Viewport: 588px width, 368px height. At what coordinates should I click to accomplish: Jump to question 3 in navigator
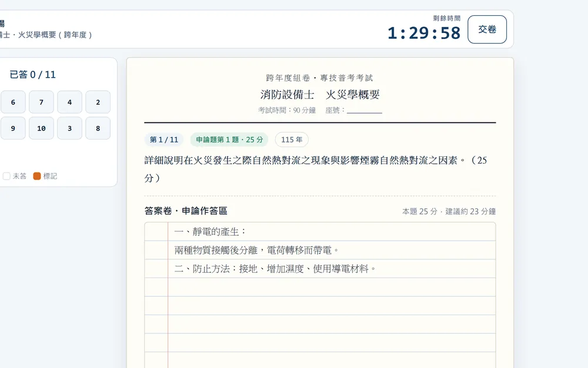point(70,128)
